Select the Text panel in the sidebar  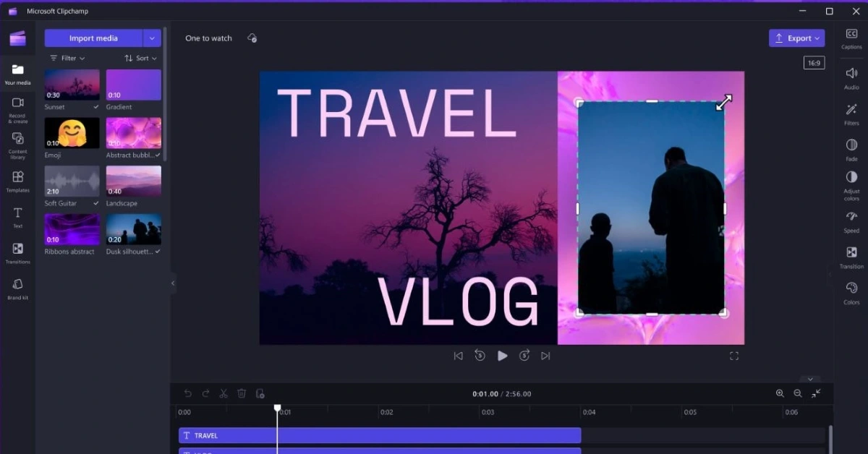pyautogui.click(x=17, y=217)
